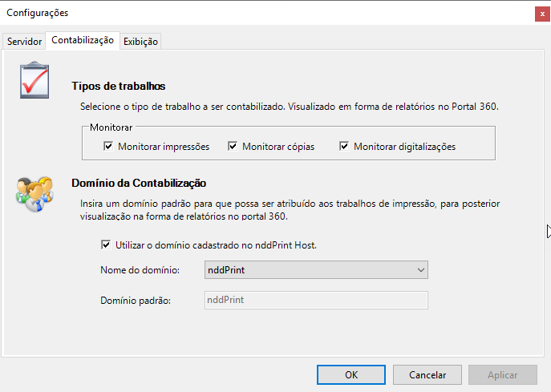Toggle Utilizar o domínio cadastrado checkbox

[x=106, y=245]
